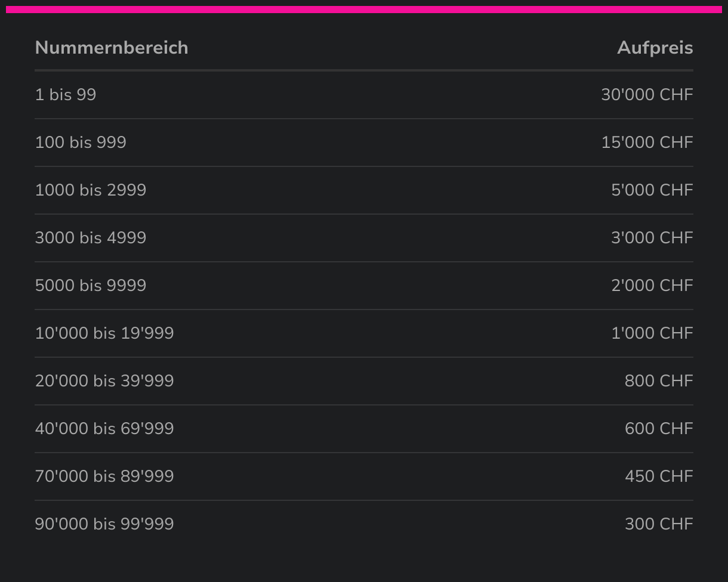
Task: Select the '100 bis 999' range cell
Action: [x=81, y=143]
